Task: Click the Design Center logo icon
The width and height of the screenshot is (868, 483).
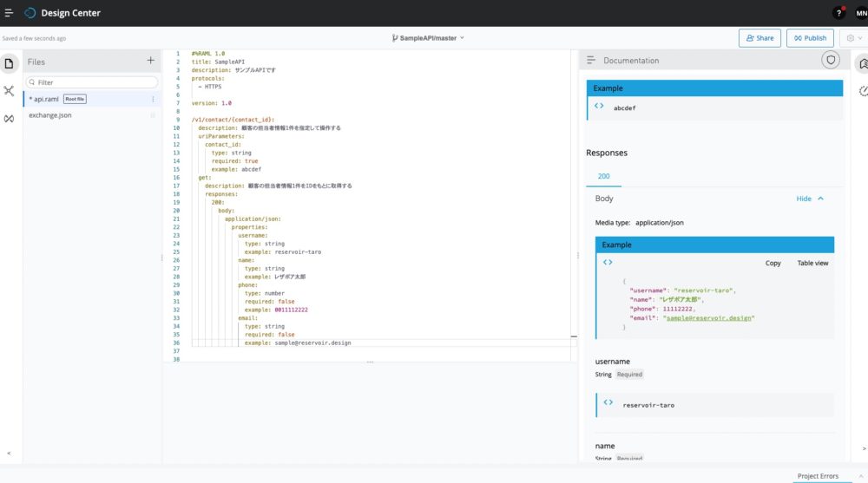Action: 30,13
